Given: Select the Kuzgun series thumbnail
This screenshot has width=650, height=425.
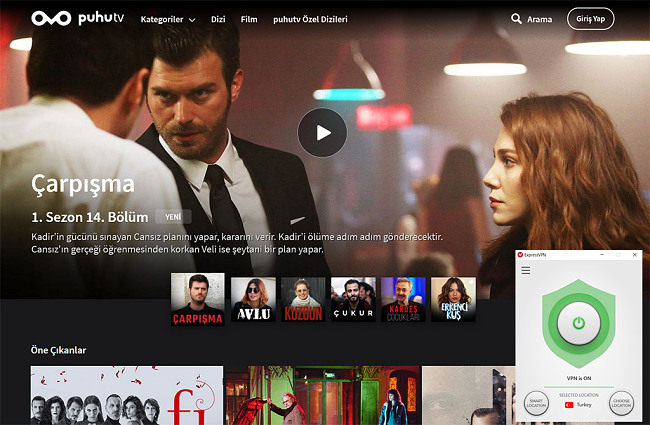Looking at the screenshot, I should (303, 299).
